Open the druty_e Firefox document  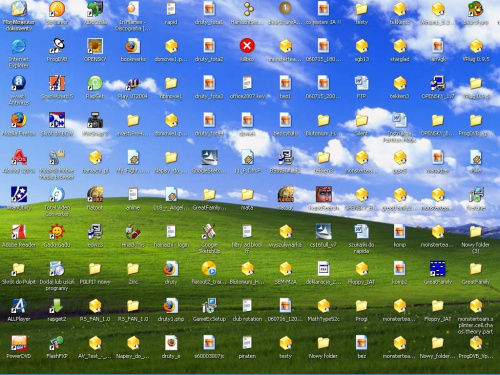pyautogui.click(x=171, y=342)
